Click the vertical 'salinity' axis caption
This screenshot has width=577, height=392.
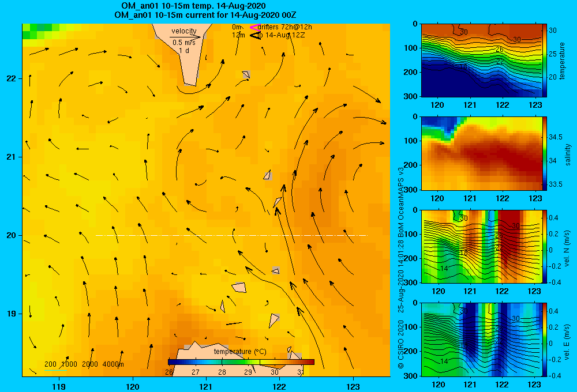[x=568, y=155]
